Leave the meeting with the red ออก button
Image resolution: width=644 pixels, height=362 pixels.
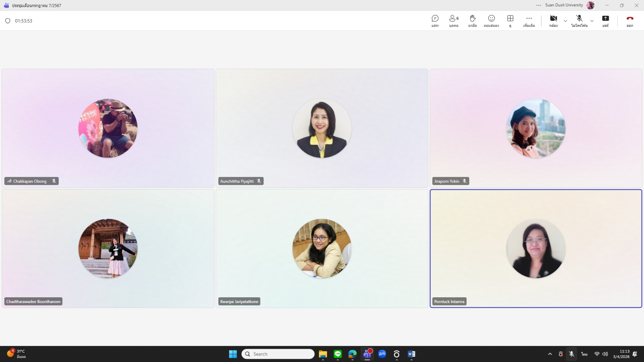[x=630, y=21]
